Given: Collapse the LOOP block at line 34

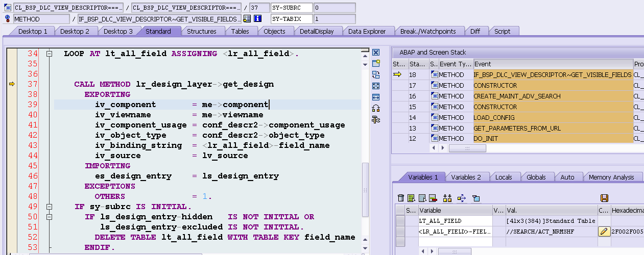Looking at the screenshot, I should pyautogui.click(x=49, y=54).
